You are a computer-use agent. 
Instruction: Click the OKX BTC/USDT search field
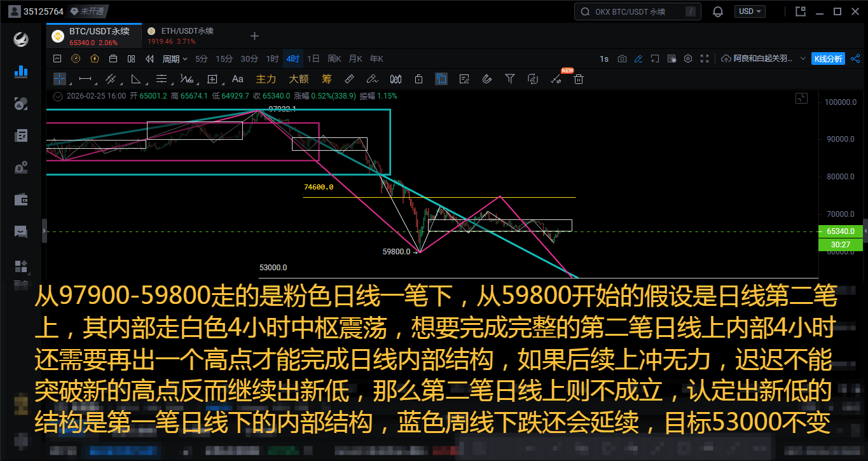click(x=637, y=11)
